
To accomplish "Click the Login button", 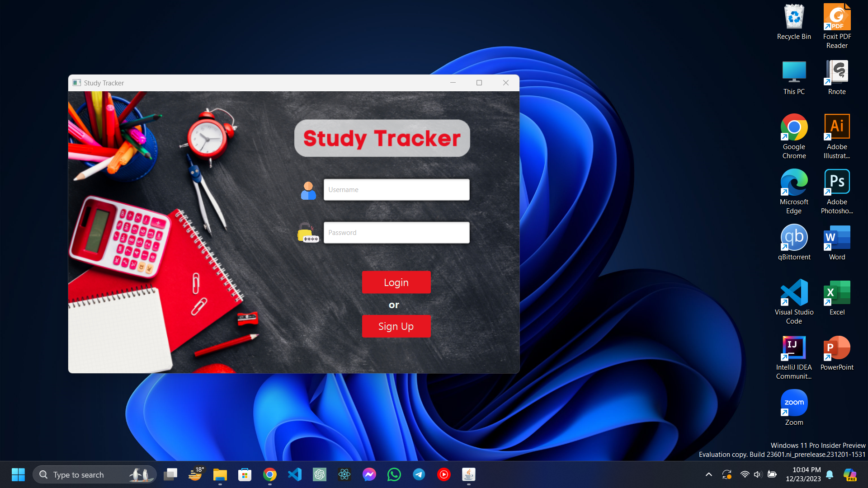I will (396, 282).
